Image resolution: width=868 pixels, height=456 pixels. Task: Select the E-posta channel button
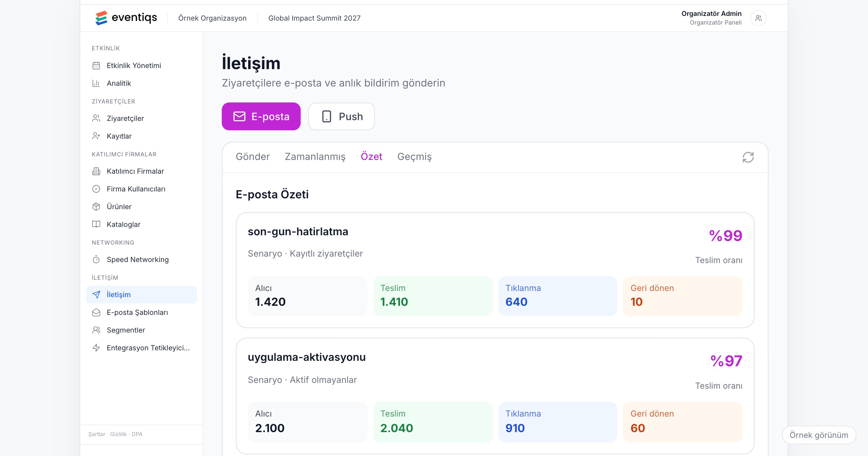pyautogui.click(x=261, y=117)
